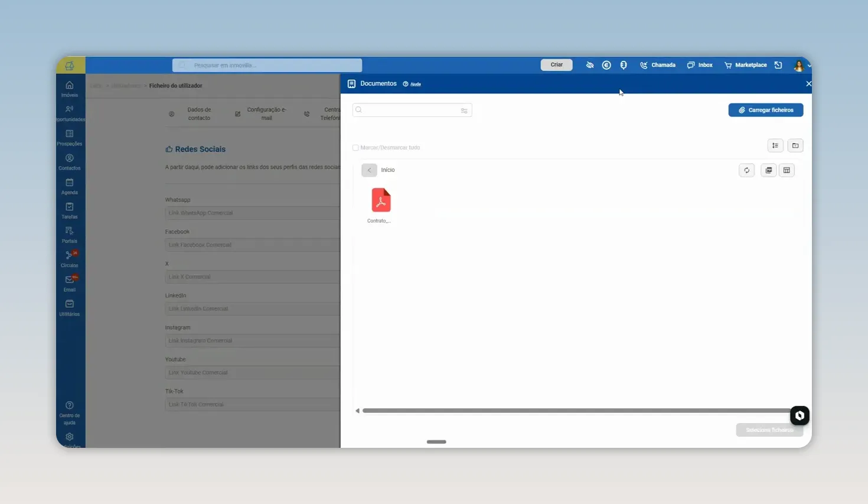Select the Contrato PDF file thumbnail
The height and width of the screenshot is (504, 868).
[381, 200]
